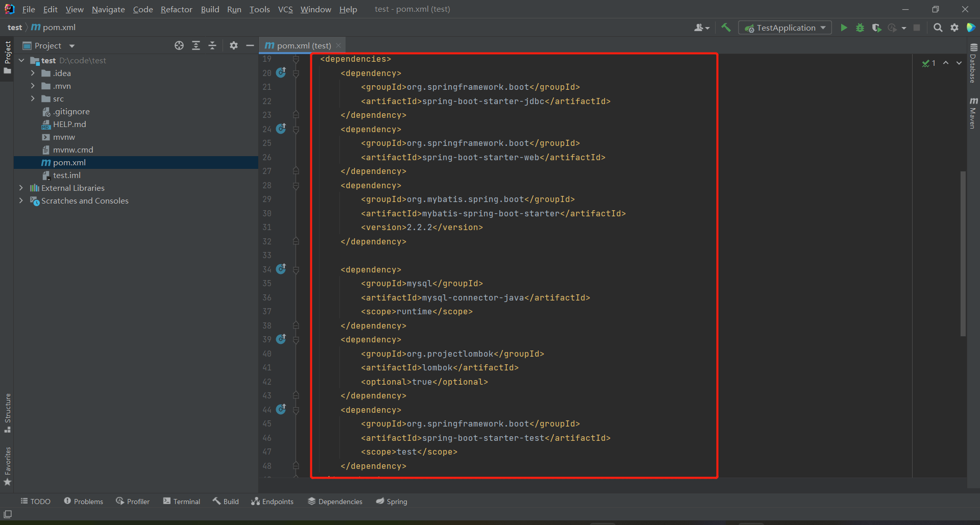
Task: Select HELP.md in project tree
Action: (x=69, y=124)
